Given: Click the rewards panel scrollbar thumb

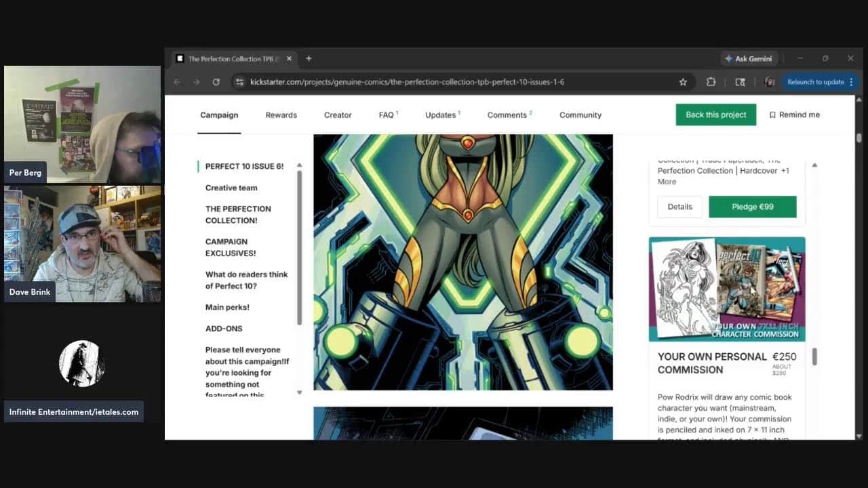Looking at the screenshot, I should [x=814, y=357].
